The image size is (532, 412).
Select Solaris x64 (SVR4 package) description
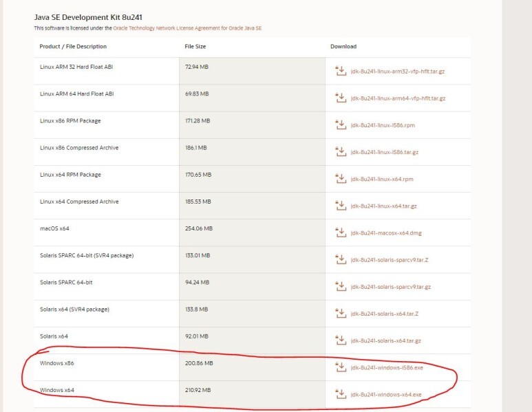(74, 310)
